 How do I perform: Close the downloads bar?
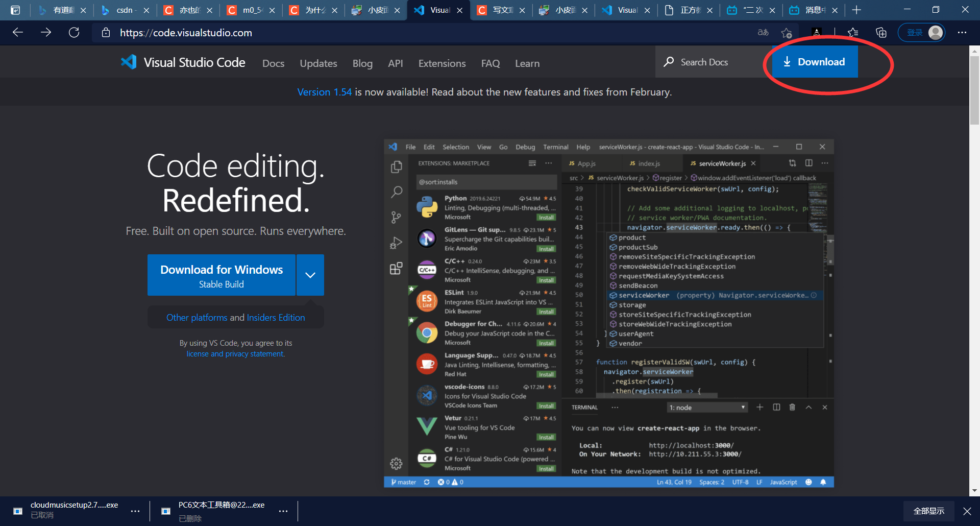(x=967, y=511)
